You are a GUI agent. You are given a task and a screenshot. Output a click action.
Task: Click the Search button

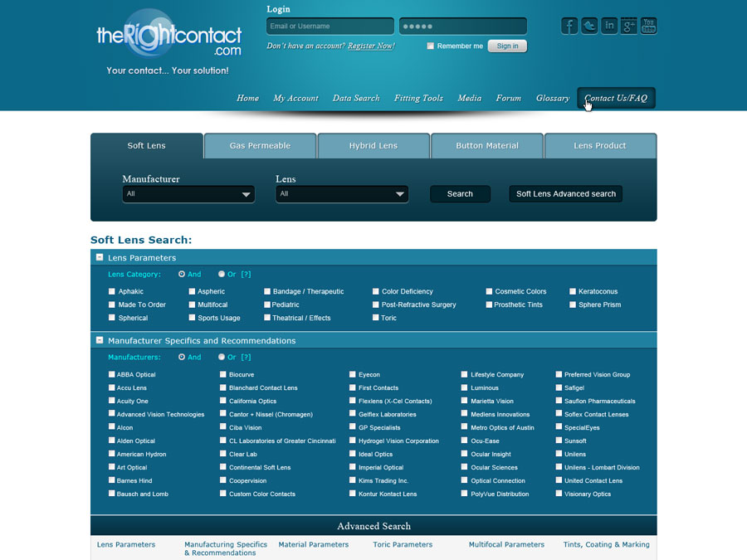[x=460, y=194]
